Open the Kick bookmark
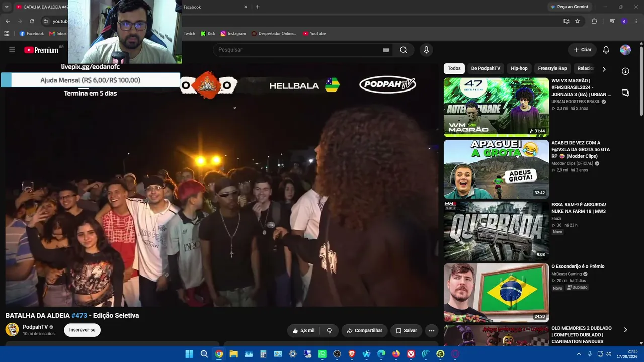The height and width of the screenshot is (362, 644). (208, 34)
